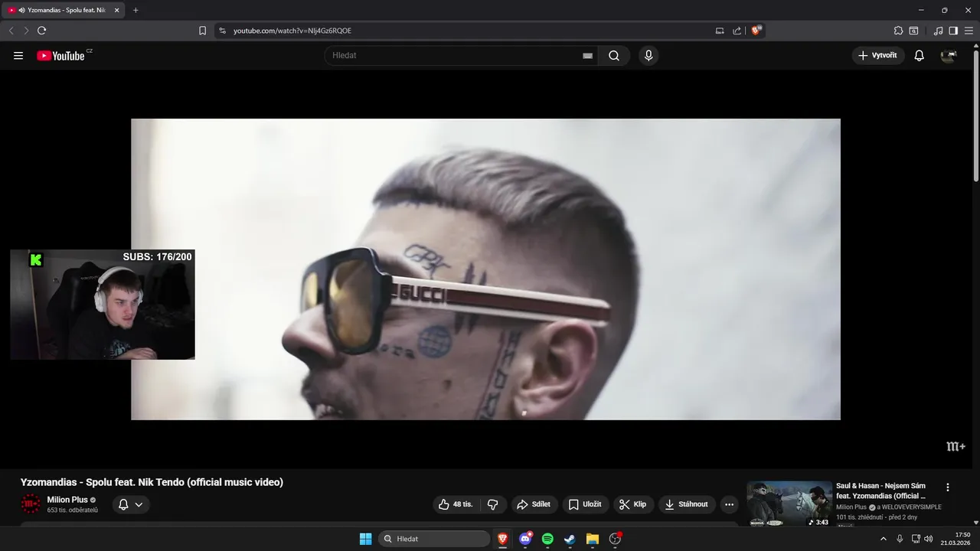
Task: Open the volume control in tray
Action: coord(929,539)
